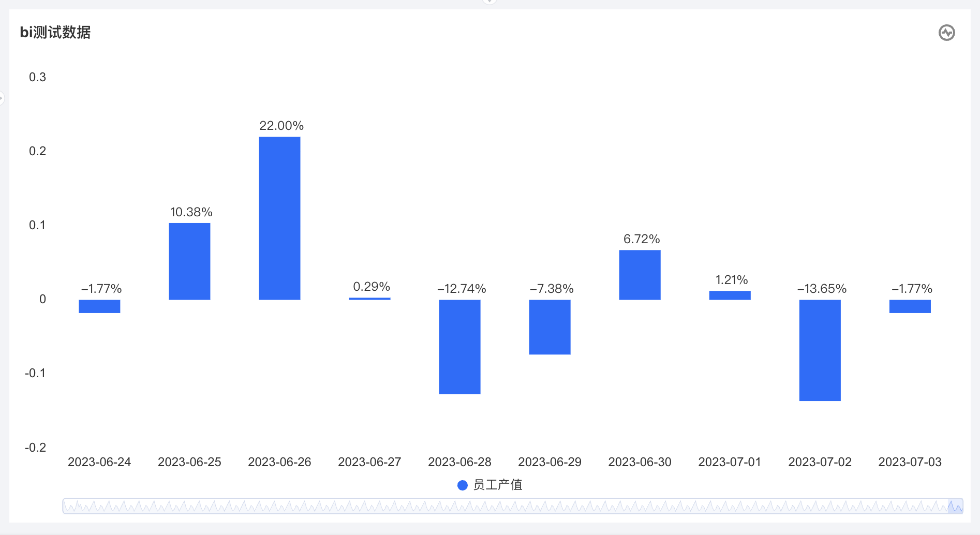Image resolution: width=980 pixels, height=535 pixels.
Task: Toggle the 员工产值 series via its legend label
Action: 497,485
